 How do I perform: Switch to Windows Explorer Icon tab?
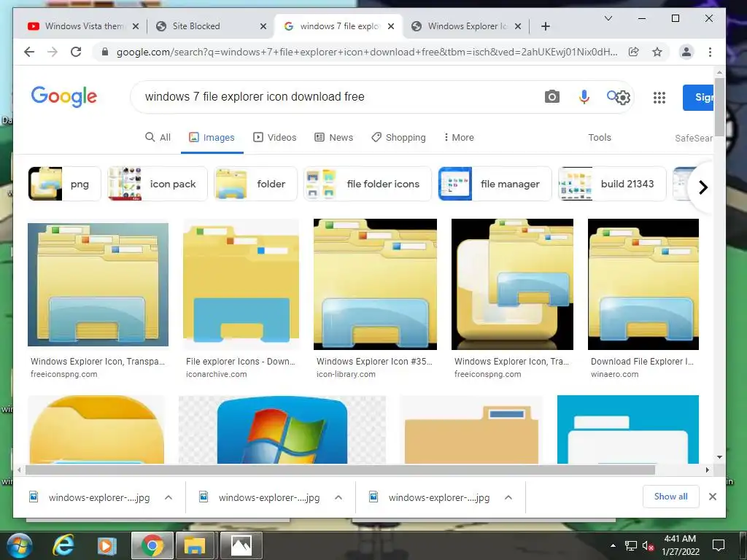tap(465, 27)
